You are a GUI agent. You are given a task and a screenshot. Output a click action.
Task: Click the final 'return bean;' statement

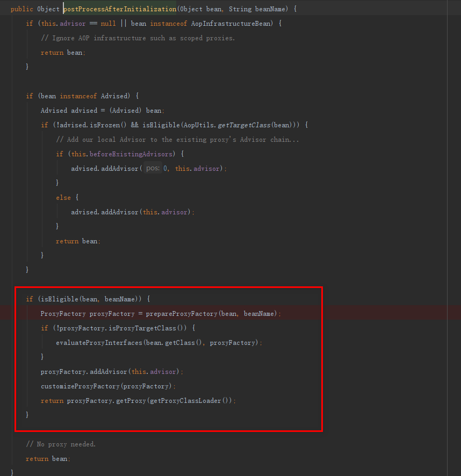pos(48,459)
